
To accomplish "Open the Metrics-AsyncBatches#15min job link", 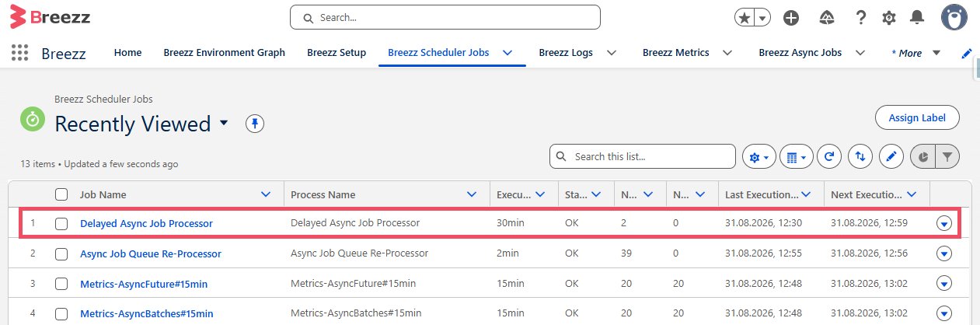I will coord(147,314).
